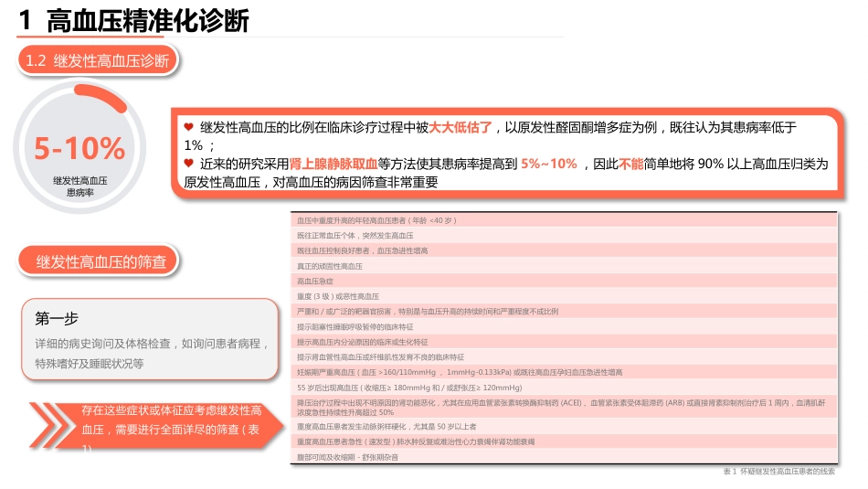
Task: Click the table row '提示高血压内分泌原因的临床或生化特征'
Action: coord(564,342)
